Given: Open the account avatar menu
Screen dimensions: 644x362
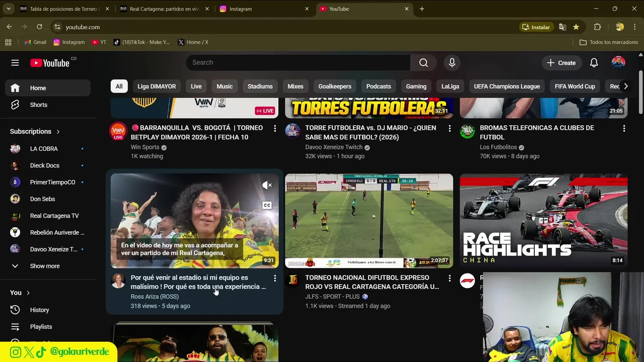Looking at the screenshot, I should pyautogui.click(x=618, y=62).
